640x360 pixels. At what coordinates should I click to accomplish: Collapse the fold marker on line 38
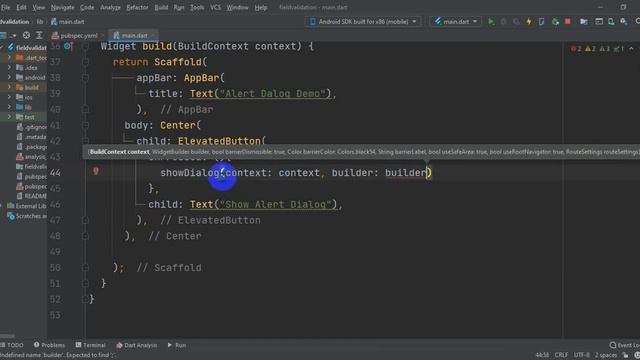tap(85, 78)
